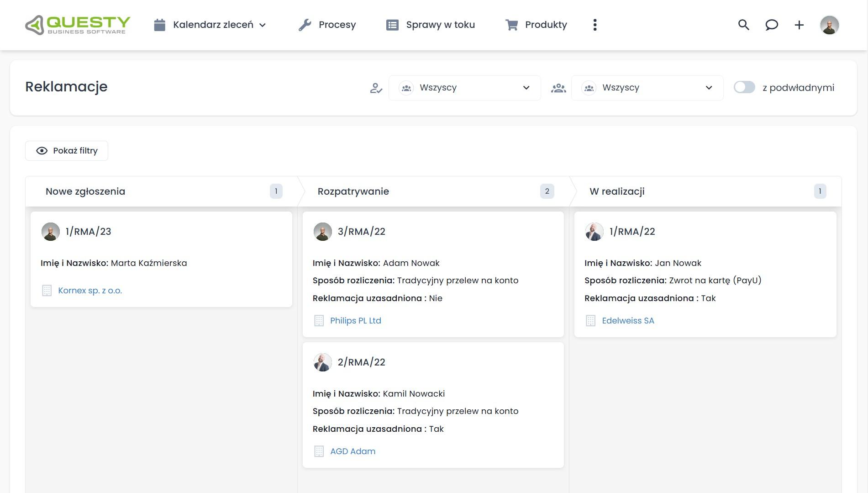Screen dimensions: 868x493
Task: Click the name Adam Nowak
Action: [x=411, y=263]
